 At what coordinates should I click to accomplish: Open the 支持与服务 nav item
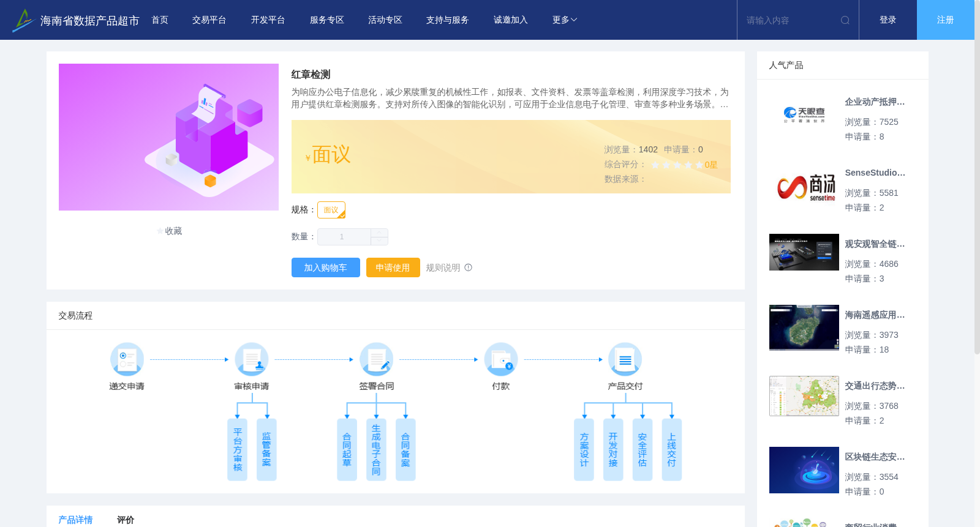point(448,20)
